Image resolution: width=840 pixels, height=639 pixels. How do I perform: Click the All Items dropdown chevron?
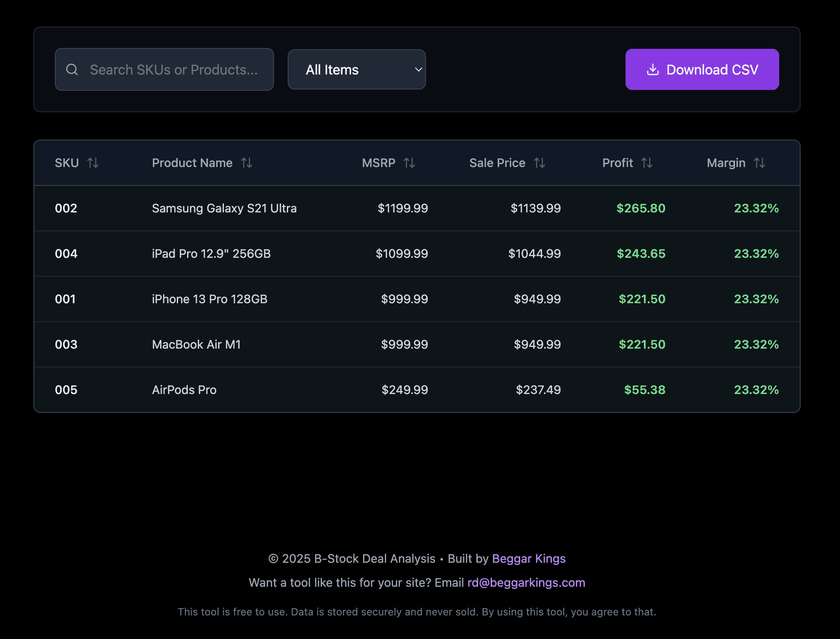[x=418, y=69]
